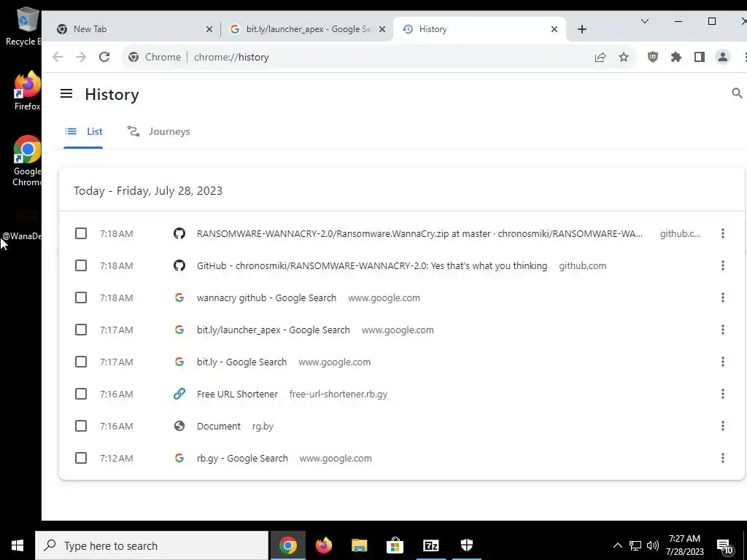Open the Chrome profile avatar icon

coord(723,57)
